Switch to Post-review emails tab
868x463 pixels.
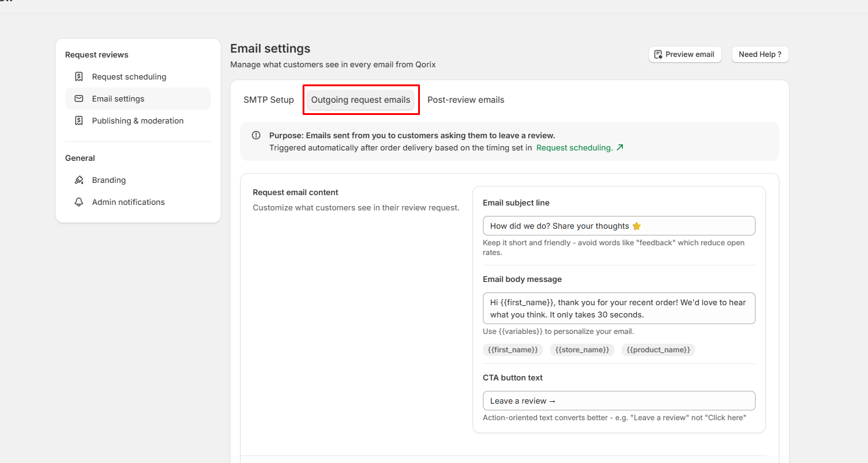pos(466,100)
